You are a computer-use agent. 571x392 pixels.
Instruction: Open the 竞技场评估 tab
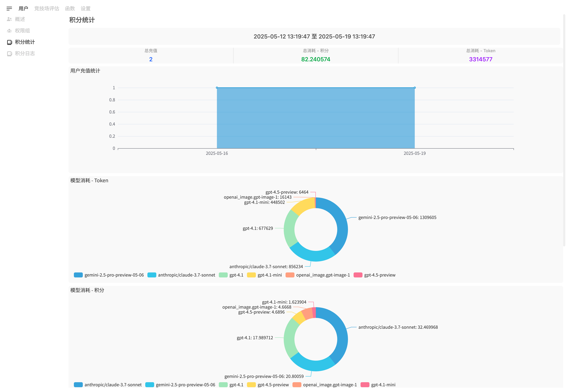[46, 9]
